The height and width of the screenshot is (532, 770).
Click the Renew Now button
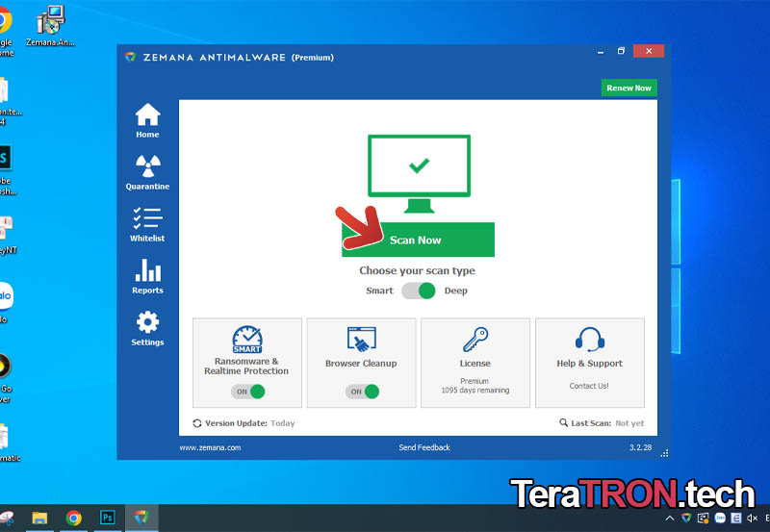pos(629,88)
